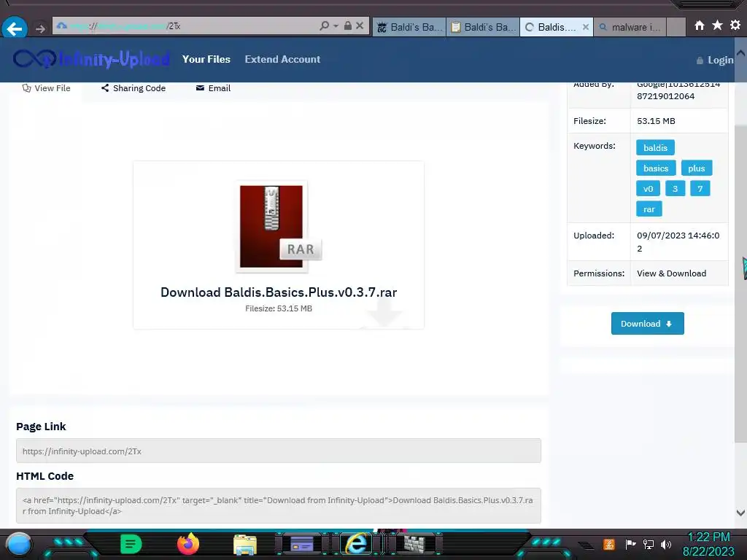Click the plus keyword tag

[x=696, y=168]
